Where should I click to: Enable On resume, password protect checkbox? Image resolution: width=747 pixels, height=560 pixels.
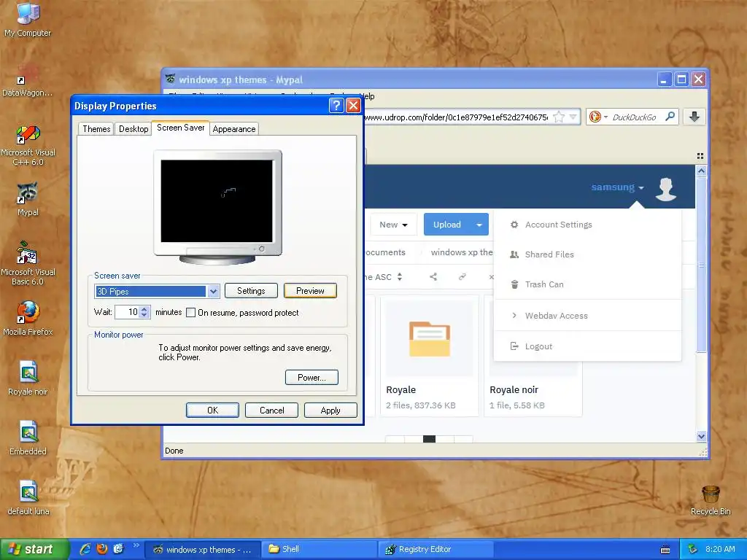[190, 313]
